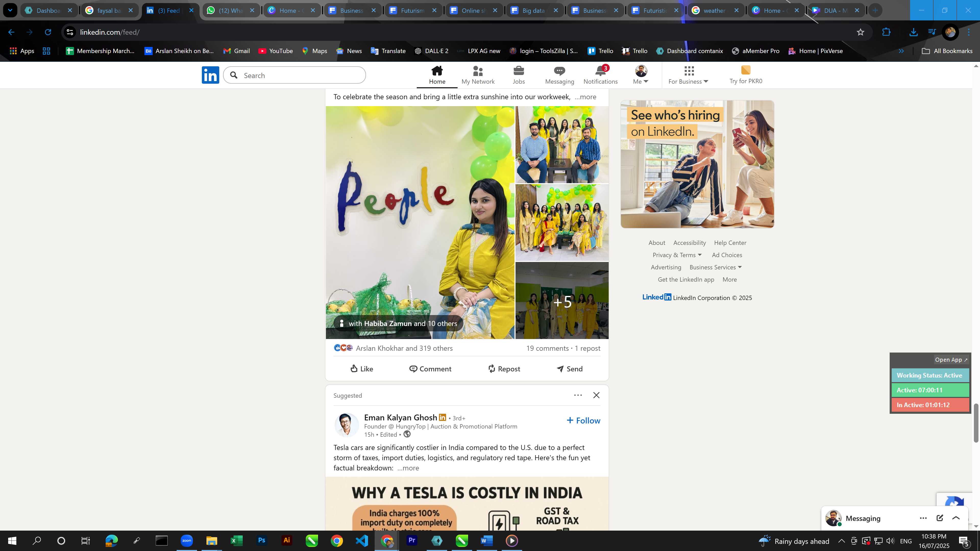Click the Open App tracker button
This screenshot has height=551, width=980.
pos(951,359)
